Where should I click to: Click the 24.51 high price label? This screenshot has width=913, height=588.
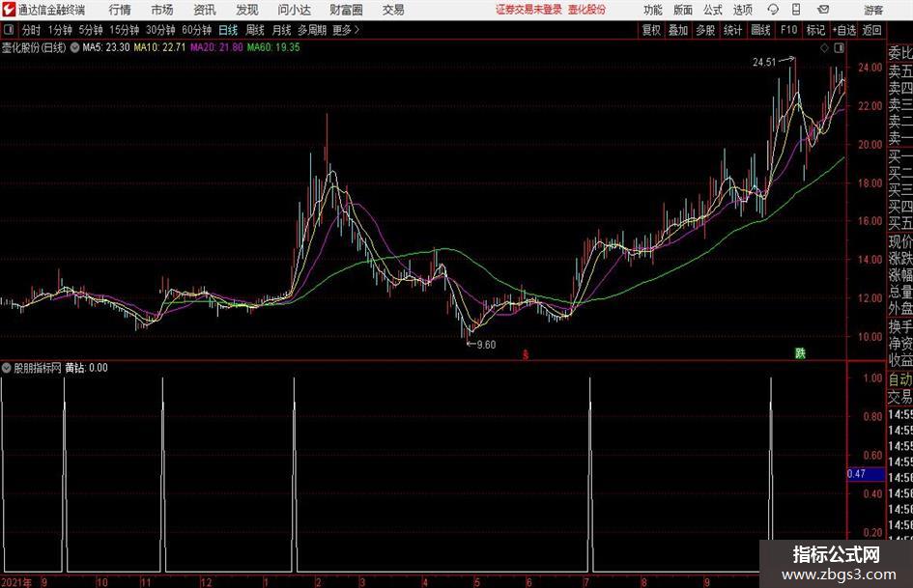764,62
